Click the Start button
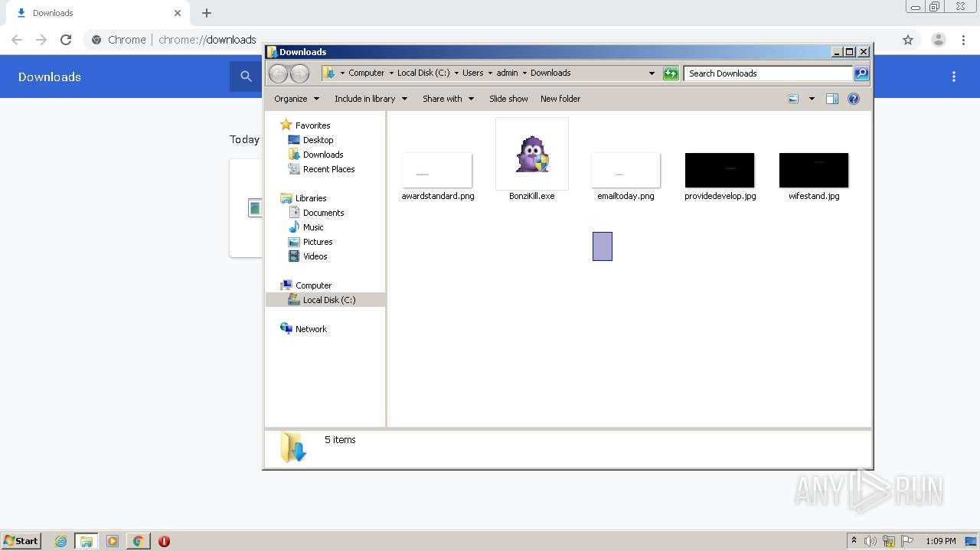 pos(21,541)
